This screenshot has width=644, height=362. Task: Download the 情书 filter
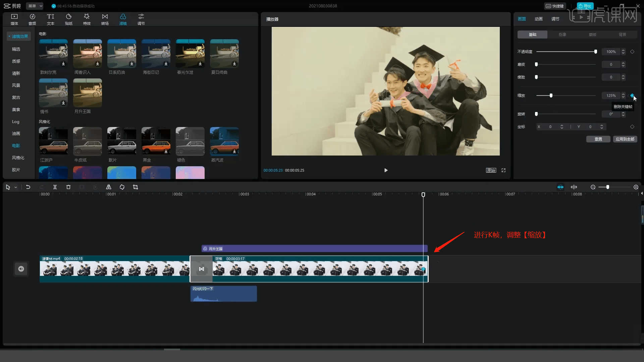click(63, 103)
